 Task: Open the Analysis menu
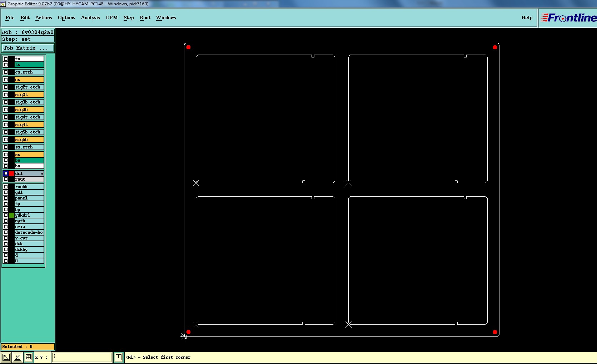click(x=90, y=18)
